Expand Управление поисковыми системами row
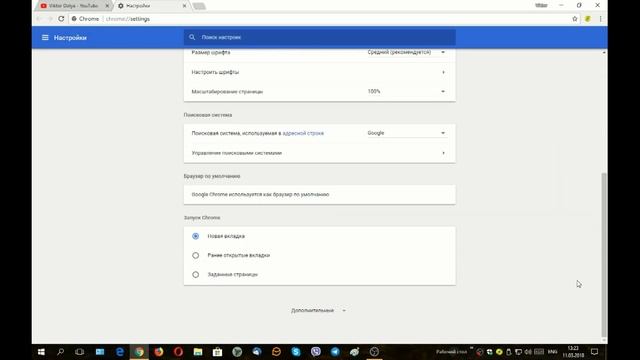640x360 pixels. pyautogui.click(x=320, y=153)
